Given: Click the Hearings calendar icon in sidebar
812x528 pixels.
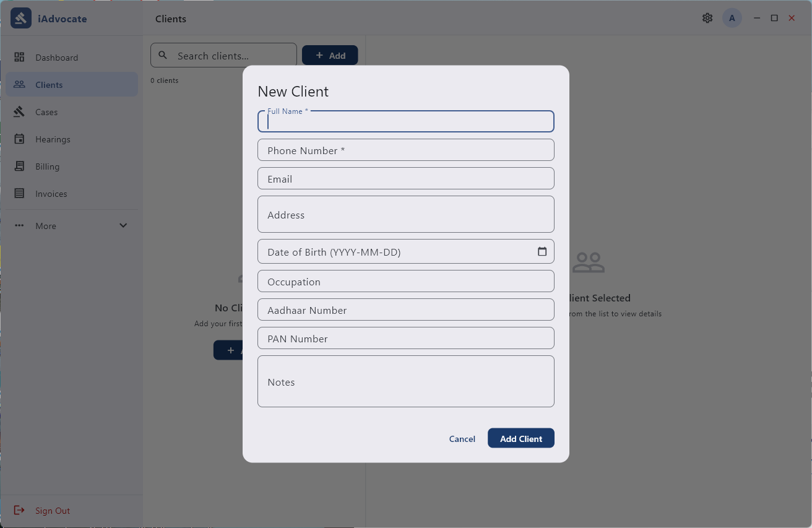Looking at the screenshot, I should point(19,139).
